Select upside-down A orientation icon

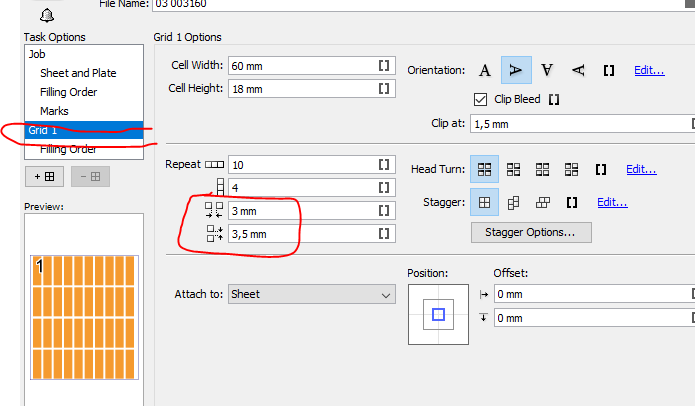pos(547,70)
